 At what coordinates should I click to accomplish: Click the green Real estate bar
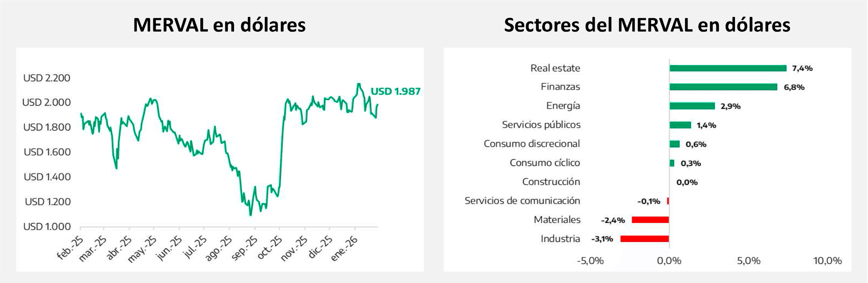pyautogui.click(x=728, y=68)
